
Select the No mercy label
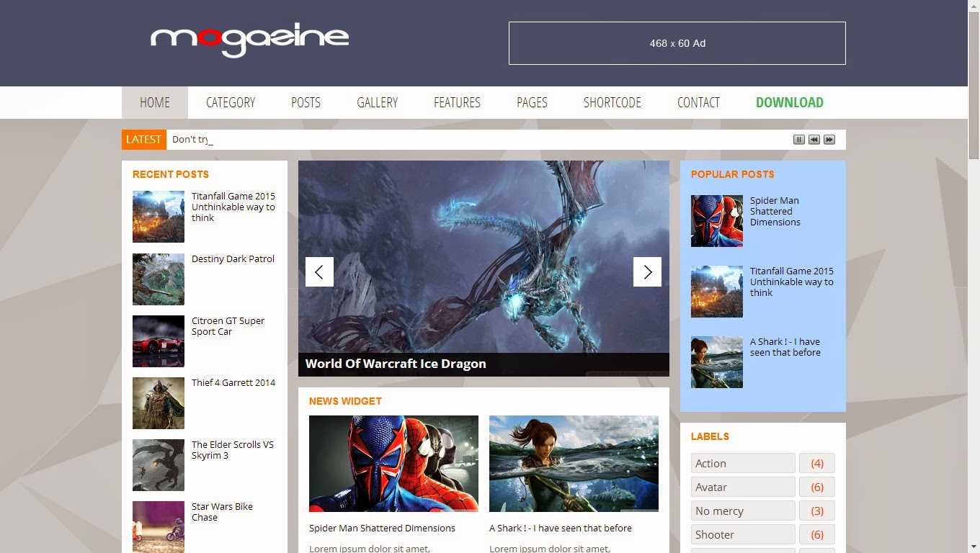click(743, 511)
